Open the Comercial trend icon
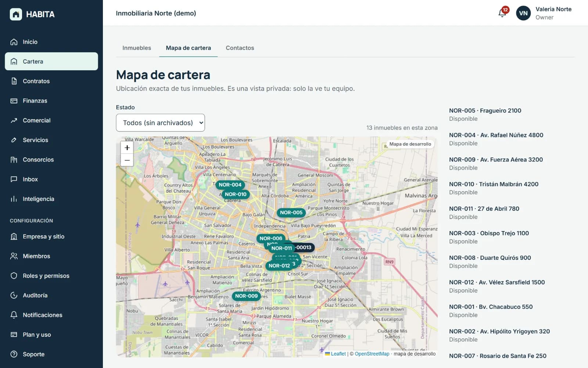This screenshot has width=588, height=368. point(14,120)
